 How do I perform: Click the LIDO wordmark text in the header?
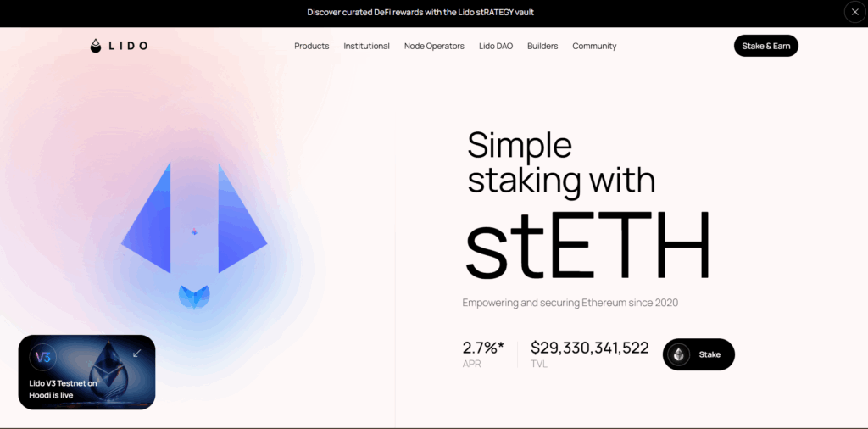[127, 46]
